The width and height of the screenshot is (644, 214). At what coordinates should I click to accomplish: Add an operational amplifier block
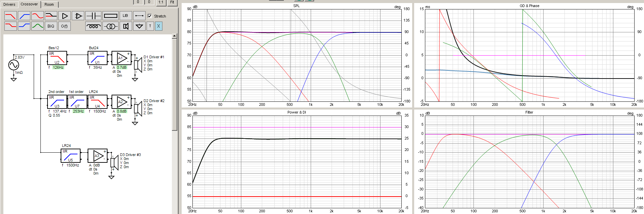[x=78, y=16]
